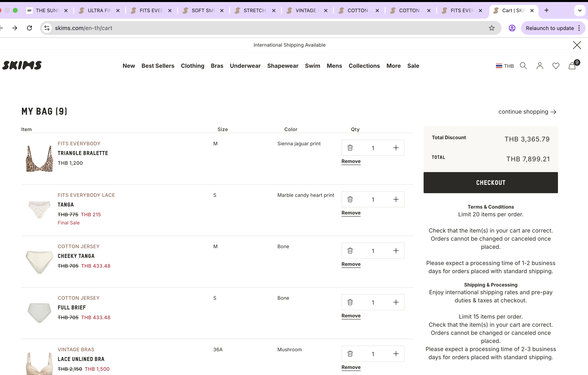588x375 pixels.
Task: Open the TRIANGLE BRALETTE product title
Action: 83,153
